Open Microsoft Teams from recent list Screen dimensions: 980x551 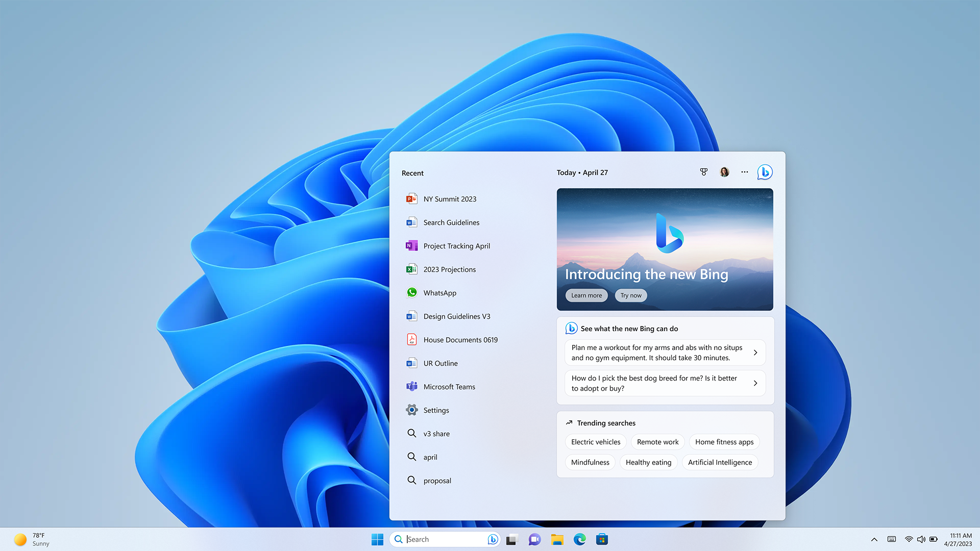[448, 386]
